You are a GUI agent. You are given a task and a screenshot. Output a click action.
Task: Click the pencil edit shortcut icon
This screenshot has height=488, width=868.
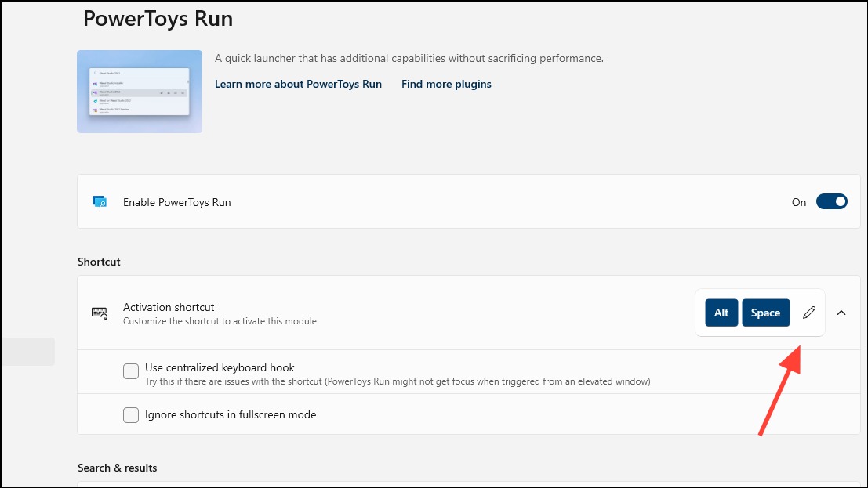(x=808, y=313)
